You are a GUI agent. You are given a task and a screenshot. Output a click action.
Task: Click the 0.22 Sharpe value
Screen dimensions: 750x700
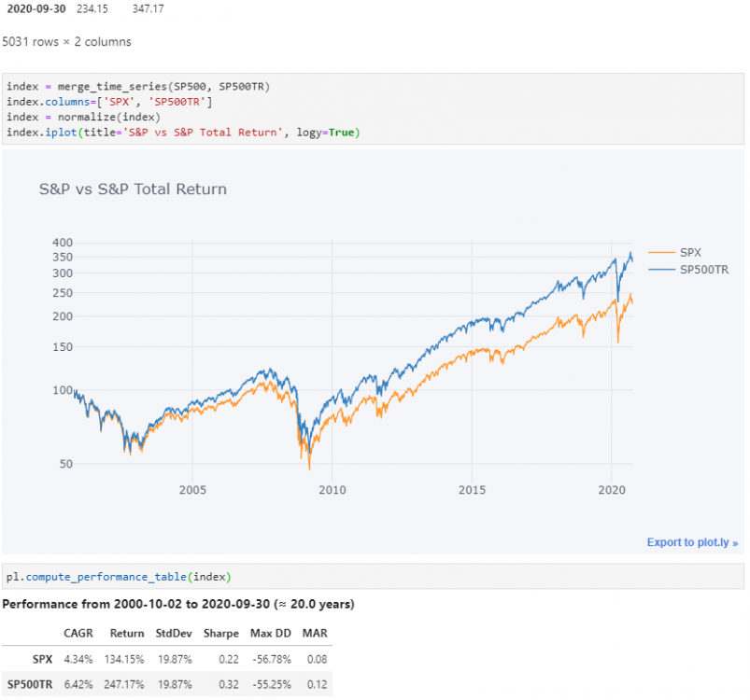pos(229,659)
